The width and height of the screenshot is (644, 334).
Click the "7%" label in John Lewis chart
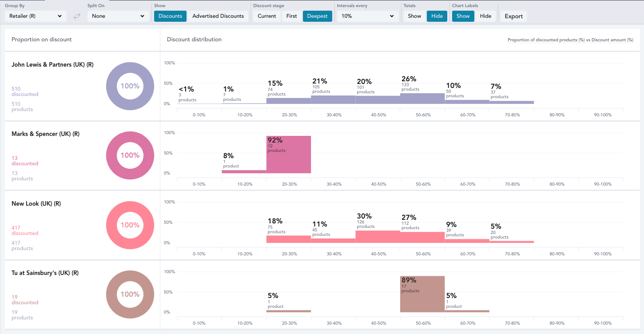[496, 86]
